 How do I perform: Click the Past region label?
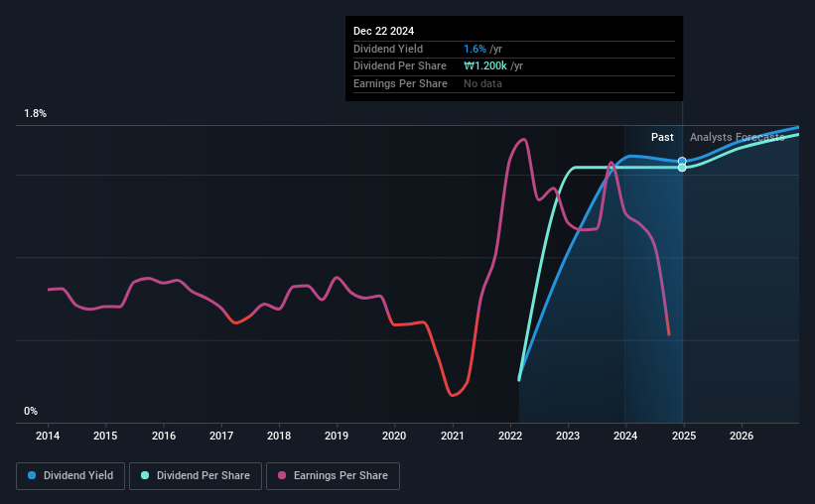pyautogui.click(x=662, y=137)
